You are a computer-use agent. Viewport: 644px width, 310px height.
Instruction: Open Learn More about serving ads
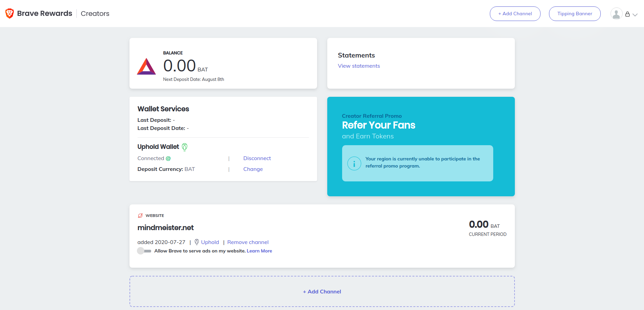point(259,251)
